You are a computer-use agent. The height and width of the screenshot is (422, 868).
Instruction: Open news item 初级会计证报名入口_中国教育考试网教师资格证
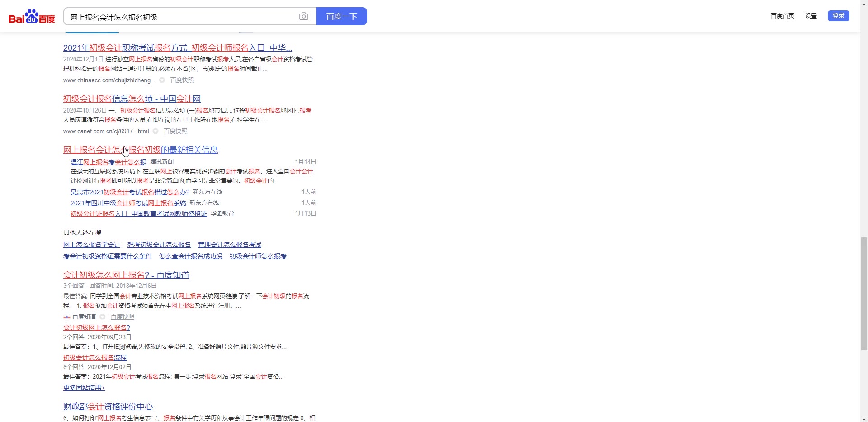(139, 214)
